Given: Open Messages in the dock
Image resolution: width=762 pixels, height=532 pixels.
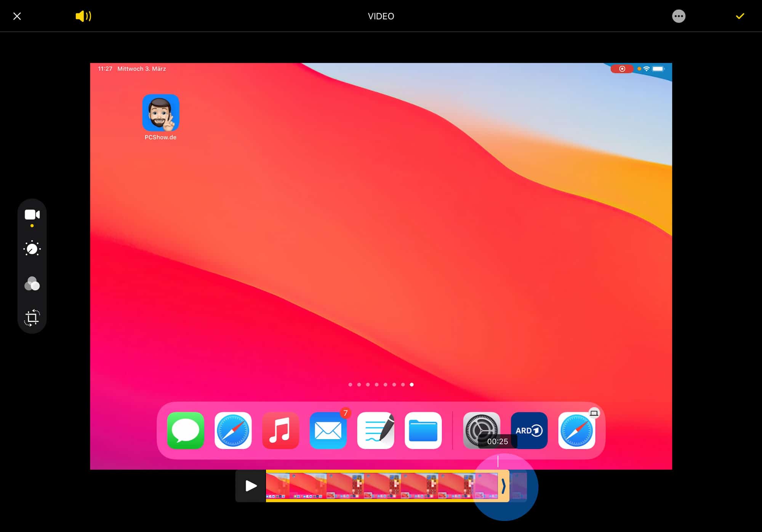Looking at the screenshot, I should 186,430.
